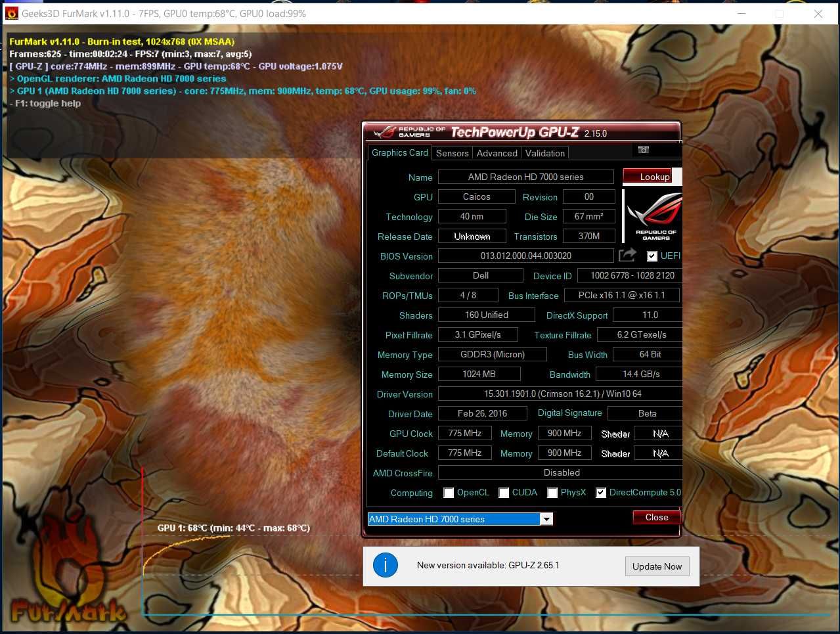Click the Texture Fillrate value field
840x634 pixels.
(x=640, y=334)
